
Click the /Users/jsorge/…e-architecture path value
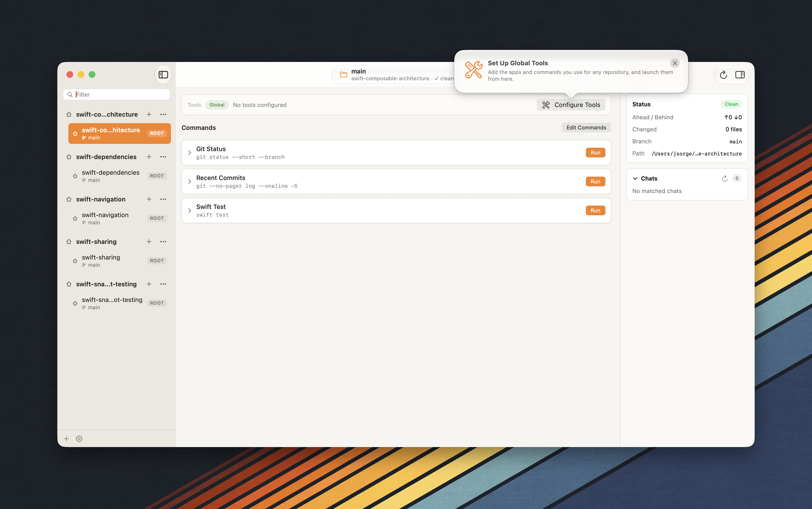[x=696, y=154]
